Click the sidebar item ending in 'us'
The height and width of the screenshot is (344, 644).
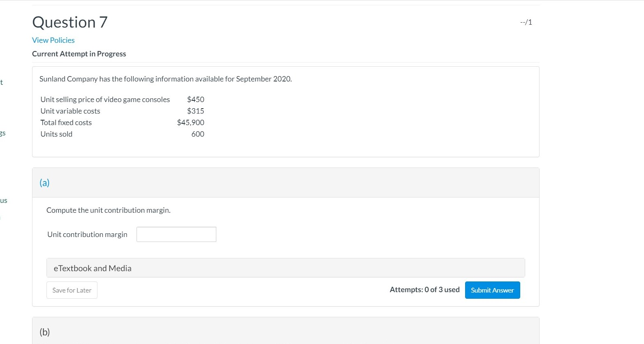[4, 200]
